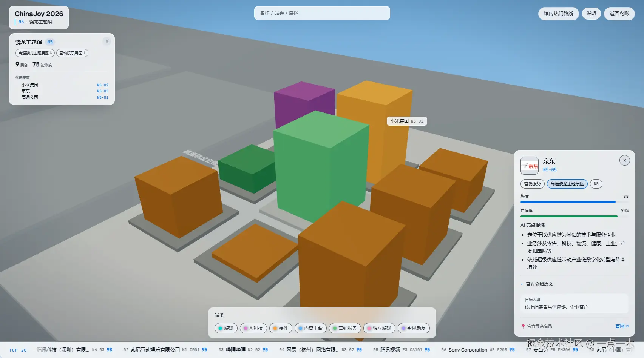644x358 pixels.
Task: Toggle the AI科技 category filter
Action: pos(253,328)
